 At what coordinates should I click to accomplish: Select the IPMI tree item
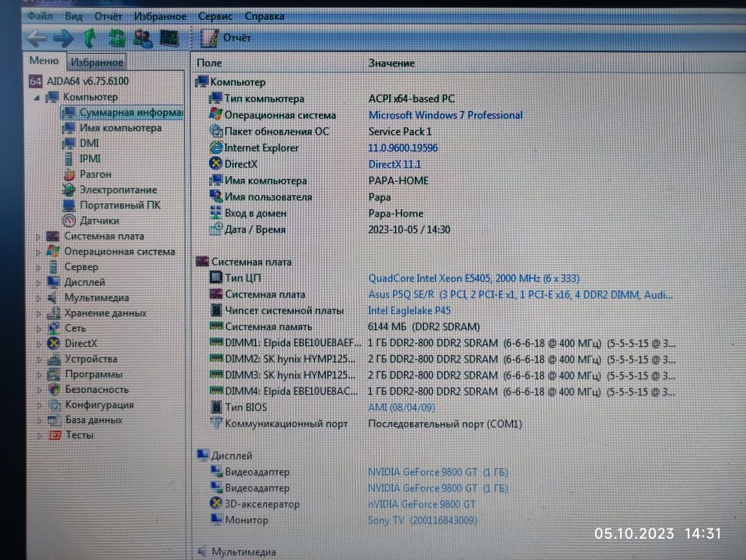click(x=90, y=159)
